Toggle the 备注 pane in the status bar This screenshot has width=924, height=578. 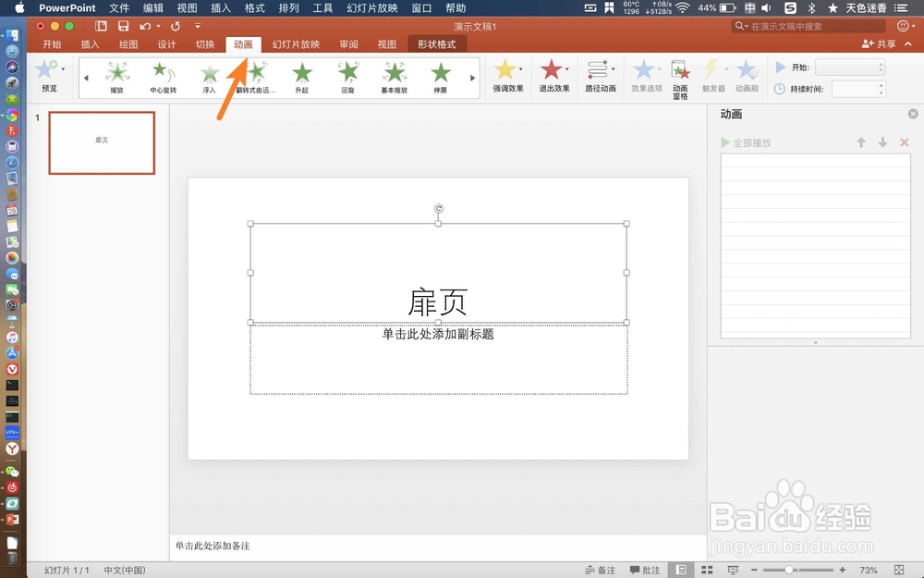click(x=602, y=571)
